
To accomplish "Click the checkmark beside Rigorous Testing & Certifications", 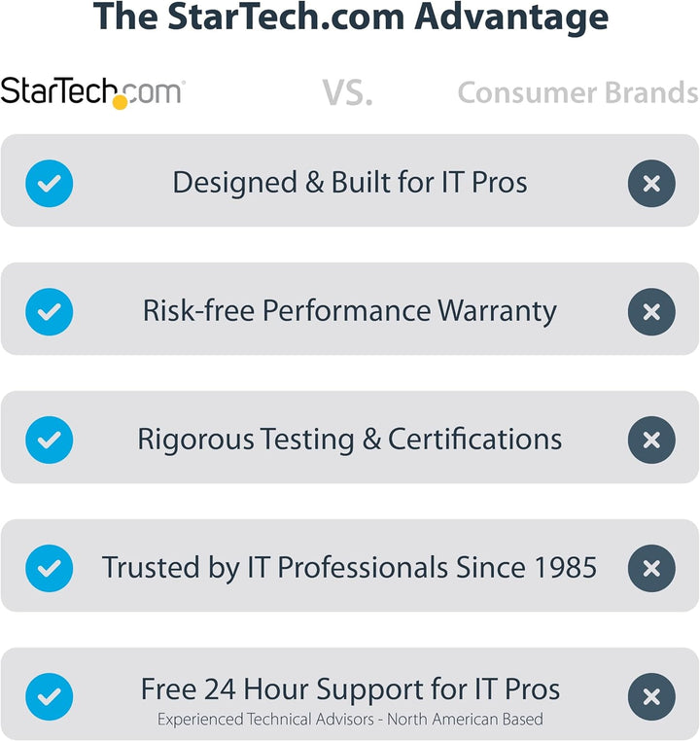I will (49, 440).
